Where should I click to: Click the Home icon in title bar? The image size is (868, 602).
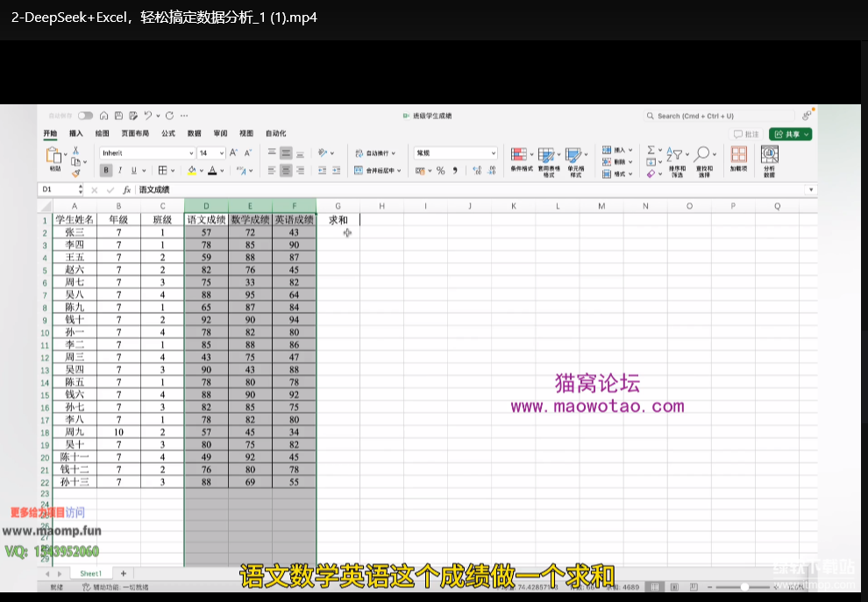click(x=104, y=116)
